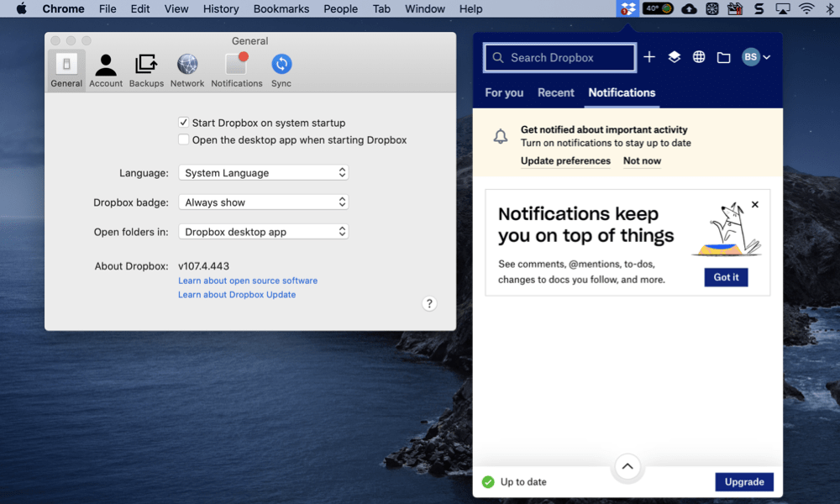840x504 pixels.
Task: Click the plus create new icon
Action: (x=649, y=57)
